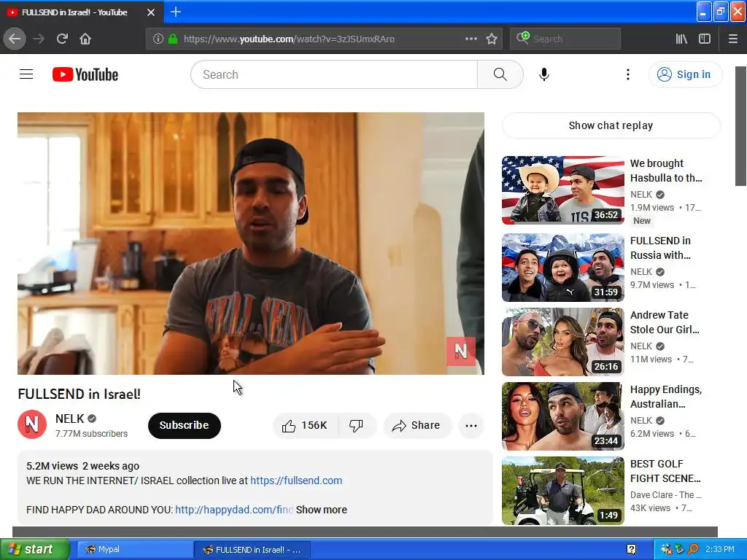Screen dimensions: 747x560
Task: Subscribe to the NELK channel
Action: tap(185, 425)
